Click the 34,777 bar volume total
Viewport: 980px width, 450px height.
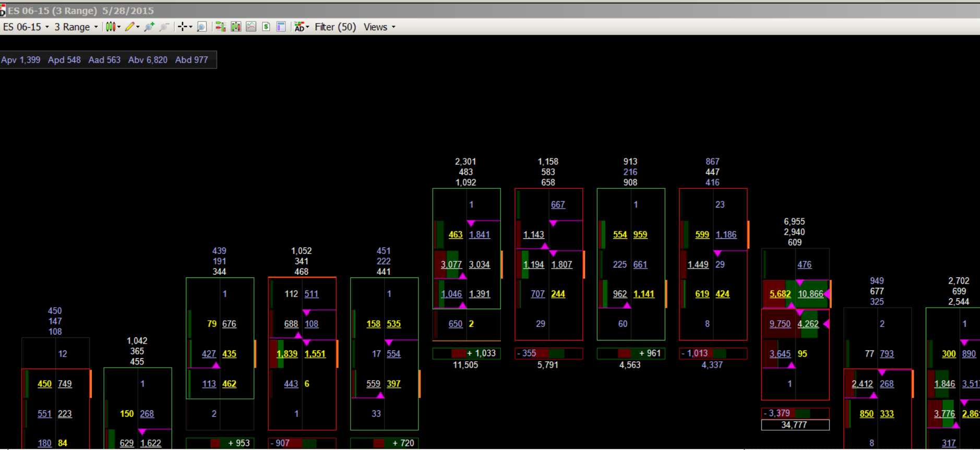coord(794,425)
